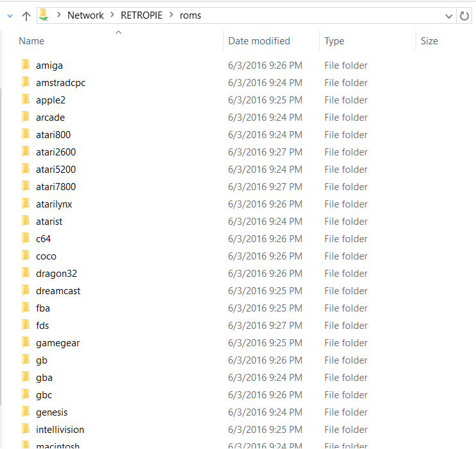This screenshot has height=449, width=476.
Task: Select the atari800 folder icon
Action: (26, 134)
